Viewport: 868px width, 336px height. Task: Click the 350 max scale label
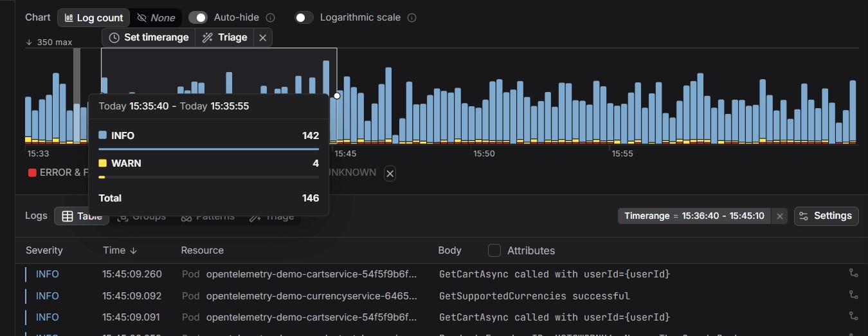pos(49,42)
